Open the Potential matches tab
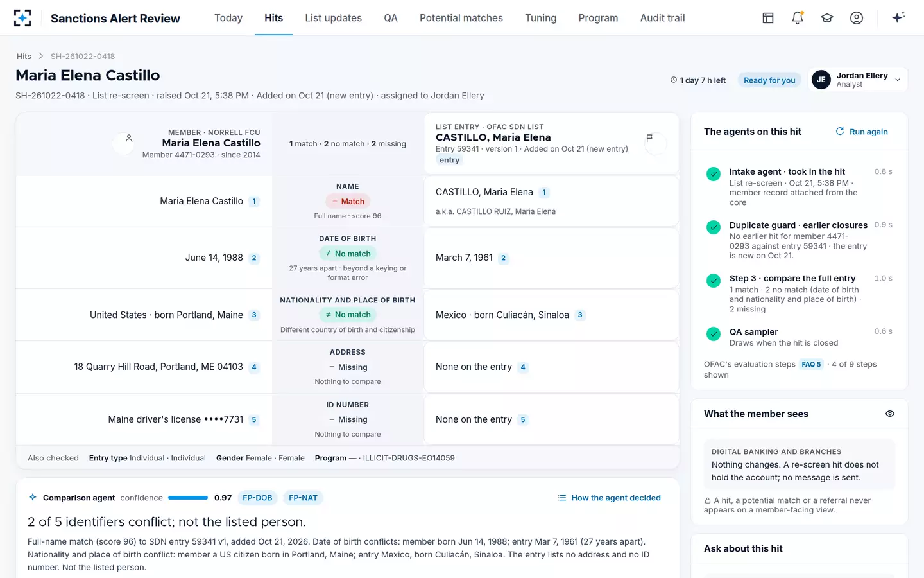The height and width of the screenshot is (578, 924). [x=461, y=18]
